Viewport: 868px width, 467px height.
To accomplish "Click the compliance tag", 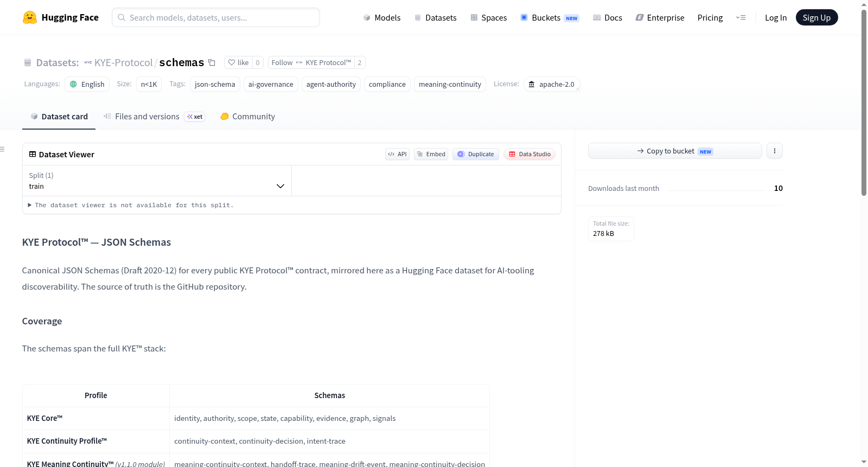I will coord(387,84).
